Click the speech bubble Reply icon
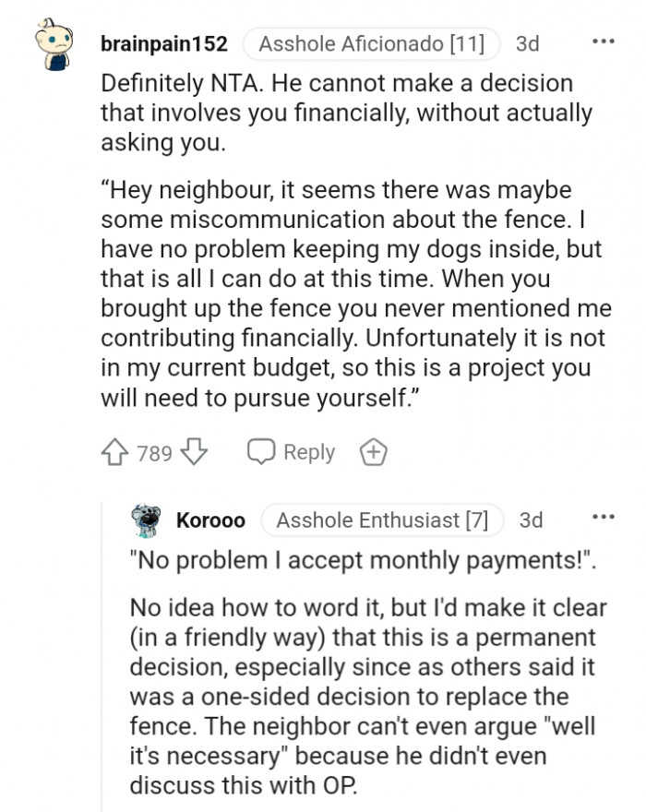This screenshot has width=646, height=812. (x=261, y=452)
